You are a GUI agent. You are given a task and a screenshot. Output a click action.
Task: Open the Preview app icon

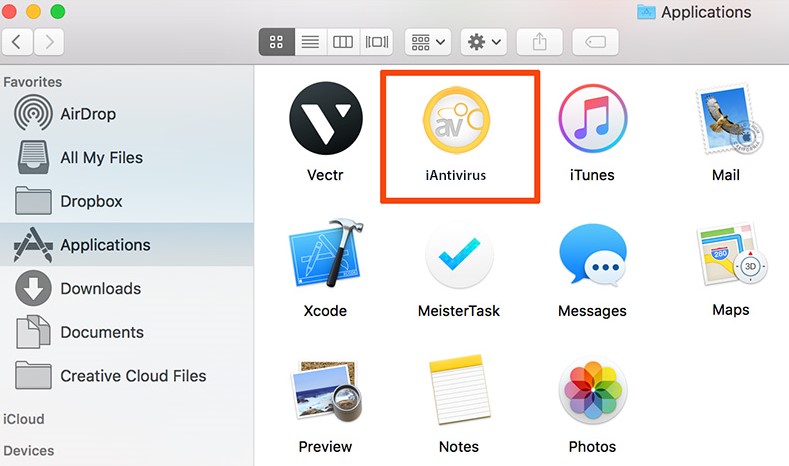click(327, 391)
